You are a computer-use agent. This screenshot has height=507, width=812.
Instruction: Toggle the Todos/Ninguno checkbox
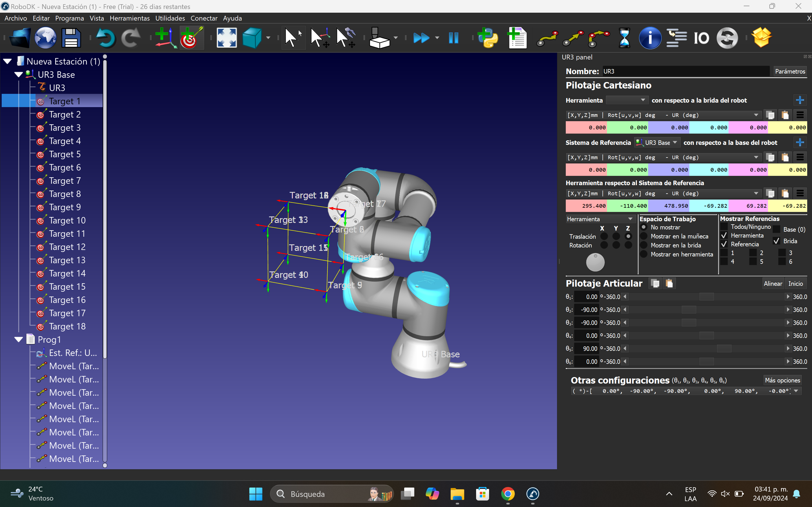(x=724, y=227)
